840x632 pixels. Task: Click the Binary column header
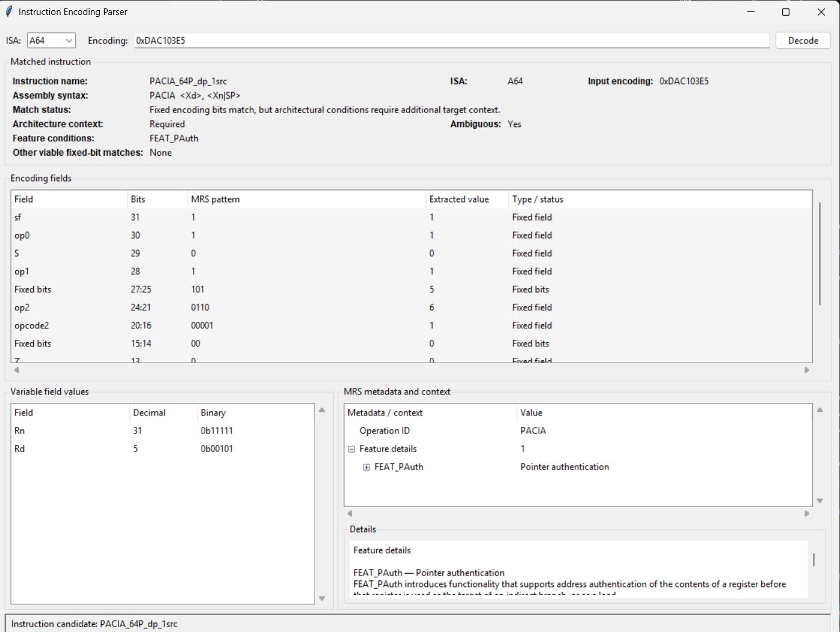(255, 413)
